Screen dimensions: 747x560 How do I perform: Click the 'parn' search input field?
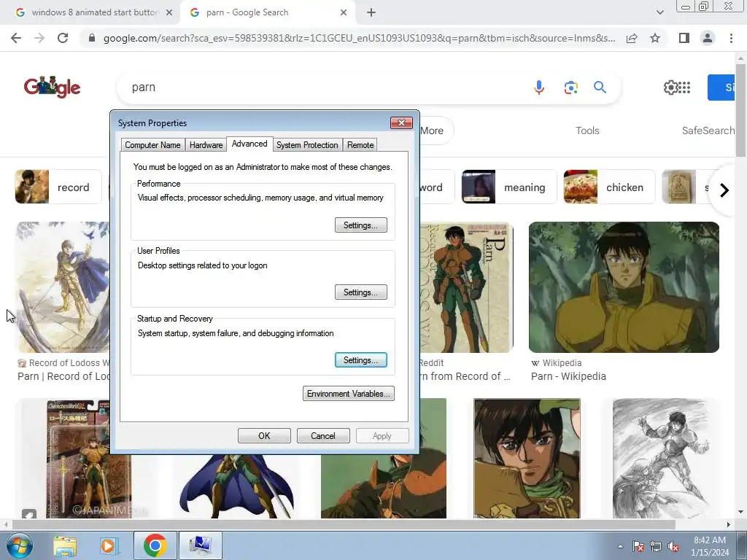(x=324, y=87)
